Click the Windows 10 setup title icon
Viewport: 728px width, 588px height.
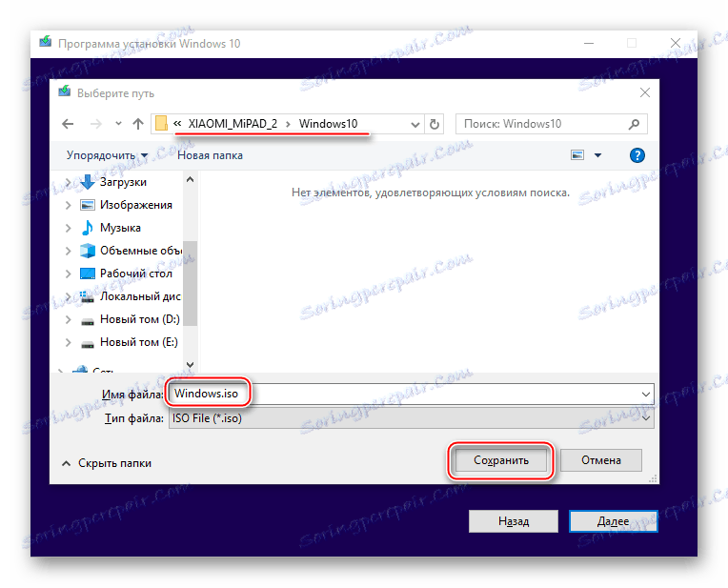click(x=46, y=42)
